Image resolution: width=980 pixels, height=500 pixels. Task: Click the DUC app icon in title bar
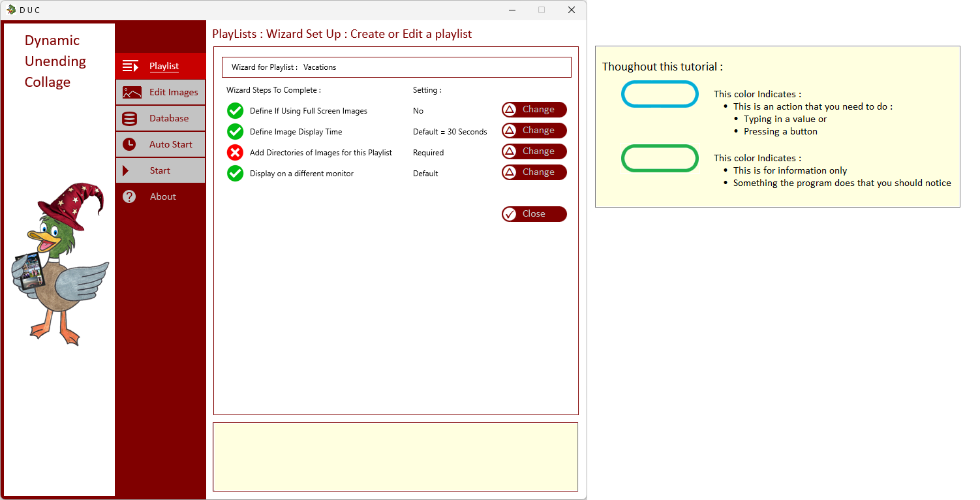[11, 10]
